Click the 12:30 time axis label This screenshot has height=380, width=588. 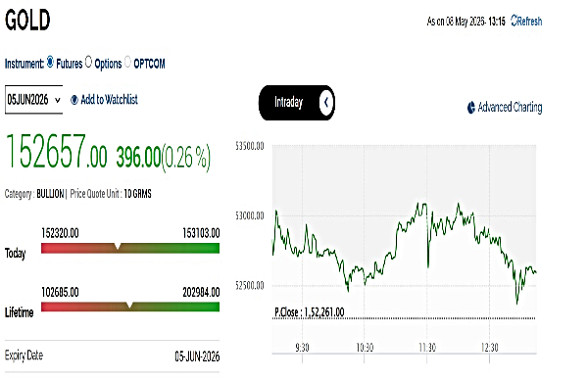(x=489, y=348)
